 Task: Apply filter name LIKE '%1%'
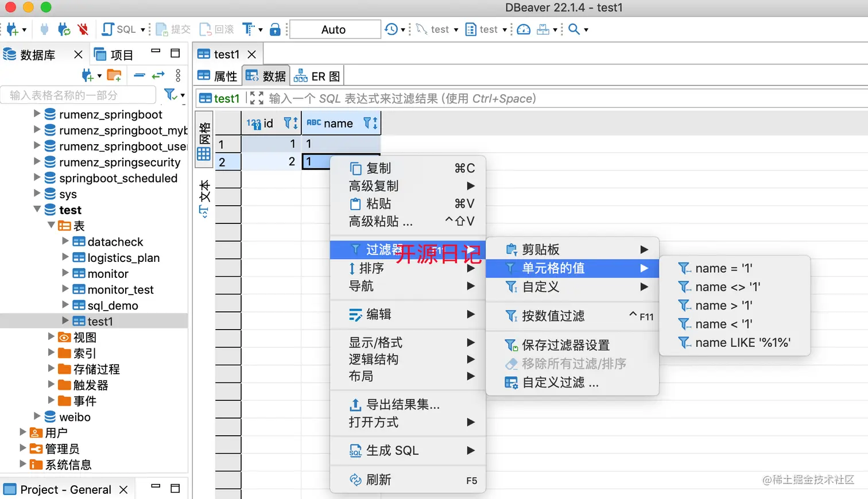pos(735,342)
